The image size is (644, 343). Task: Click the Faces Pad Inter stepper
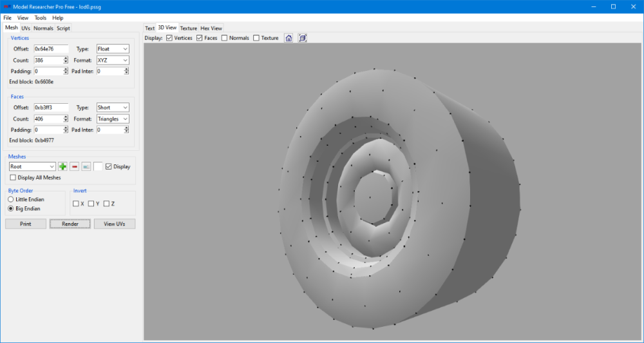point(126,130)
